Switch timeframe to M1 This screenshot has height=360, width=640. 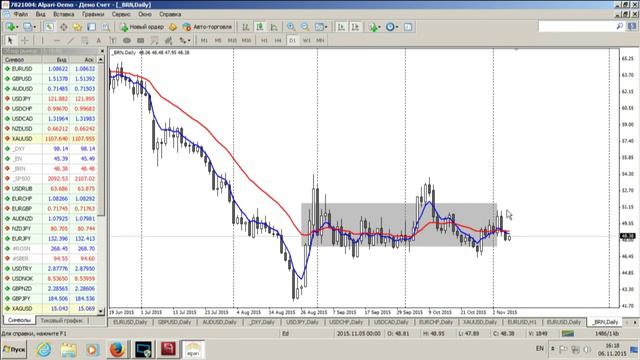(204, 40)
